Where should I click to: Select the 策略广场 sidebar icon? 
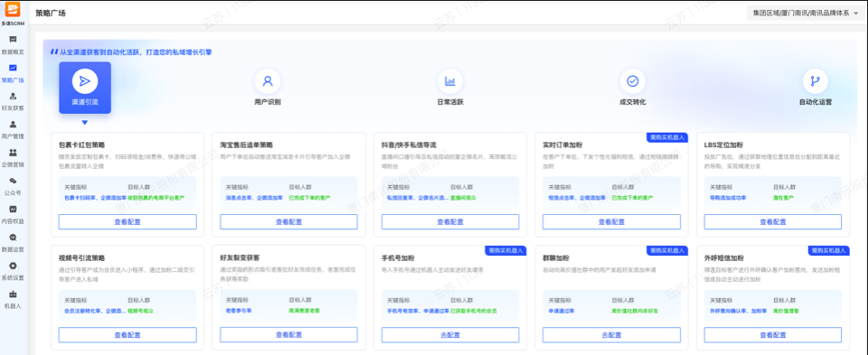[x=13, y=68]
